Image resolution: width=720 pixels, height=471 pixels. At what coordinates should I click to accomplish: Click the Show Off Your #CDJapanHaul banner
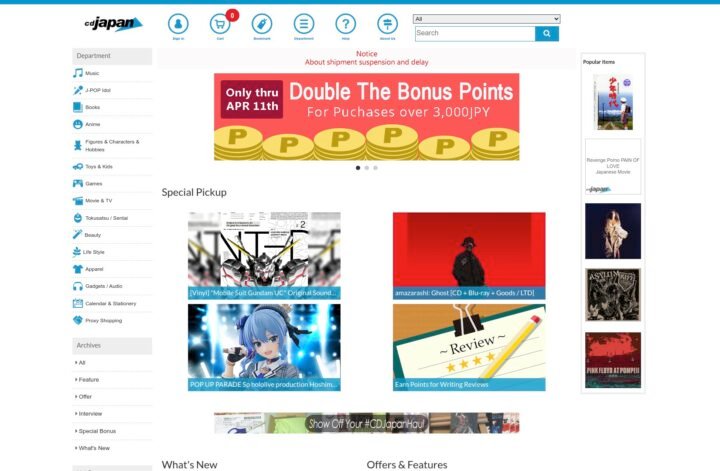366,423
